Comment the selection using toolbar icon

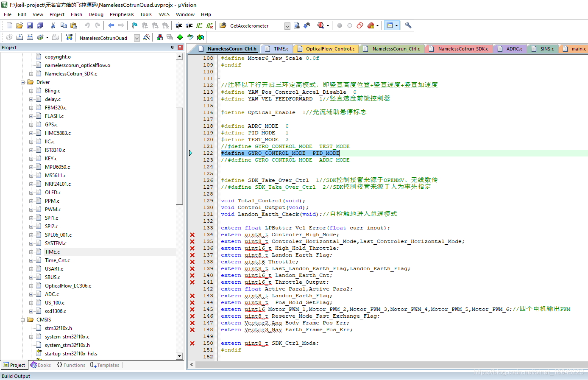(199, 25)
